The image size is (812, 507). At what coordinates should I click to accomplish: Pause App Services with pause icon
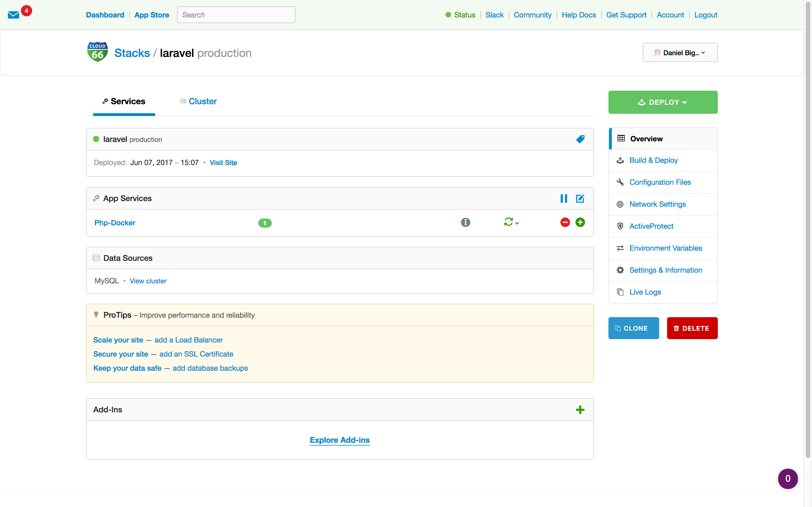pyautogui.click(x=564, y=199)
